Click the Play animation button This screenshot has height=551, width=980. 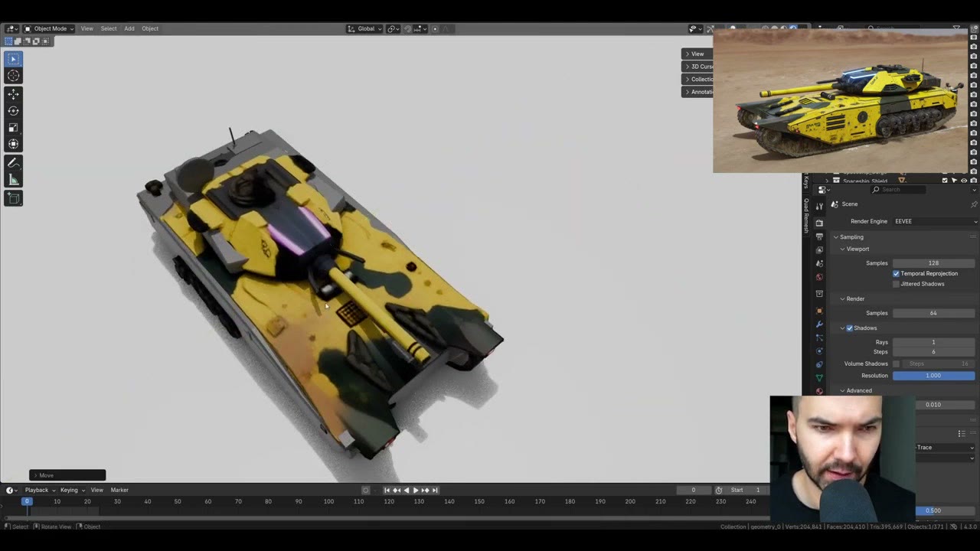coord(416,490)
